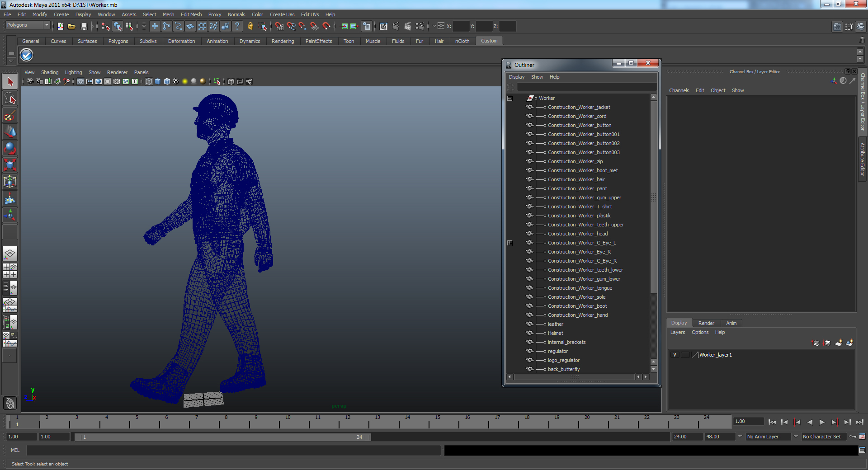
Task: Toggle smooth shade all blue cube
Action: pyautogui.click(x=158, y=81)
